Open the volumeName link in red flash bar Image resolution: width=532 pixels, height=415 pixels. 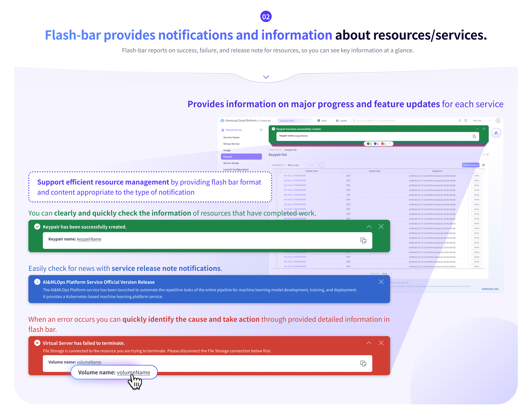[x=89, y=362]
